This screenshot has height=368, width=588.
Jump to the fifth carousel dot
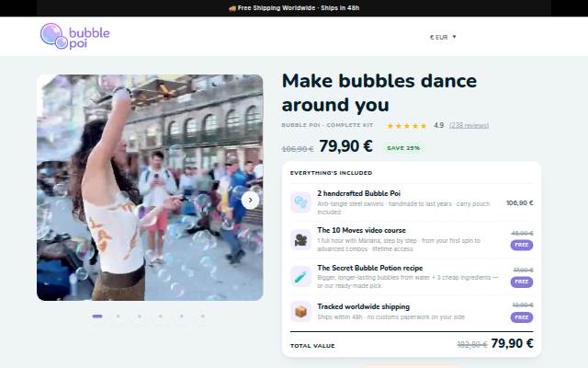182,316
